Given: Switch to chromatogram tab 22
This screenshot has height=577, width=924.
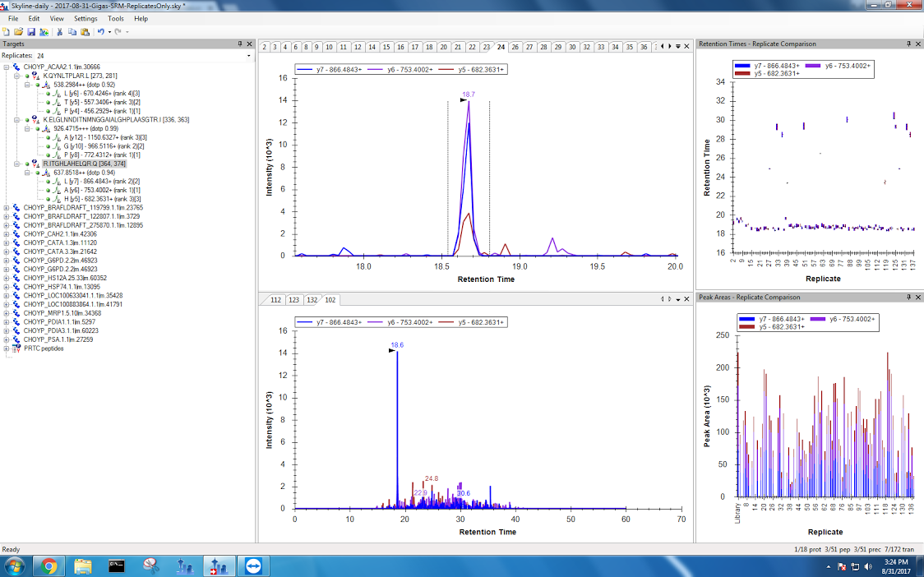Looking at the screenshot, I should point(472,47).
